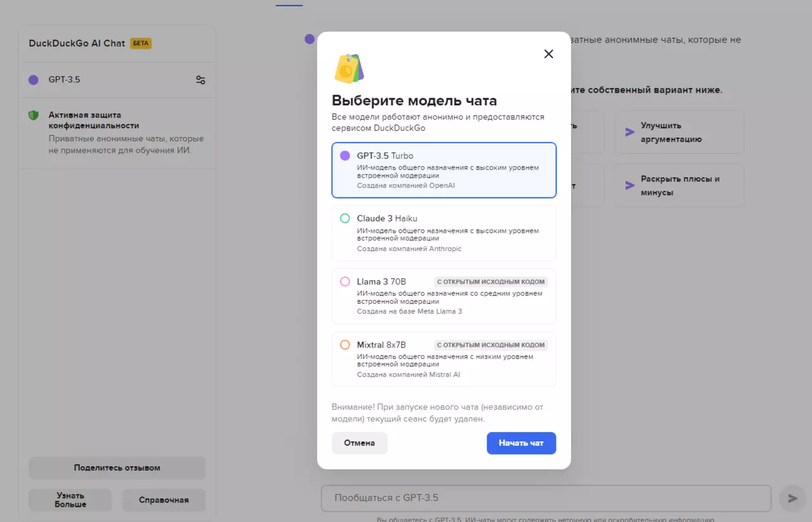Open the Справочная help button

[x=164, y=500]
